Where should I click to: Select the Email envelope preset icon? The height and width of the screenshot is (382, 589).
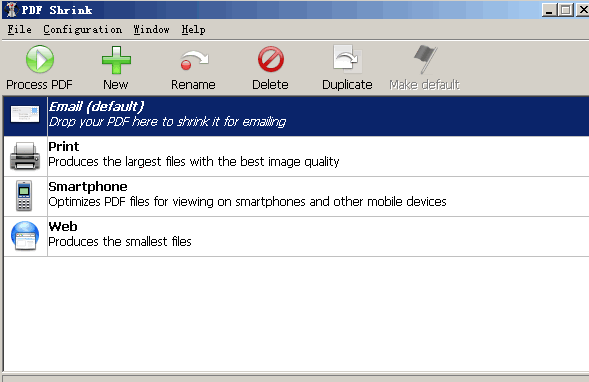(25, 114)
